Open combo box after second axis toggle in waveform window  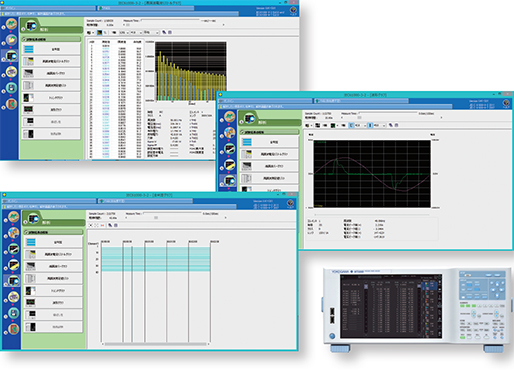[379, 125]
